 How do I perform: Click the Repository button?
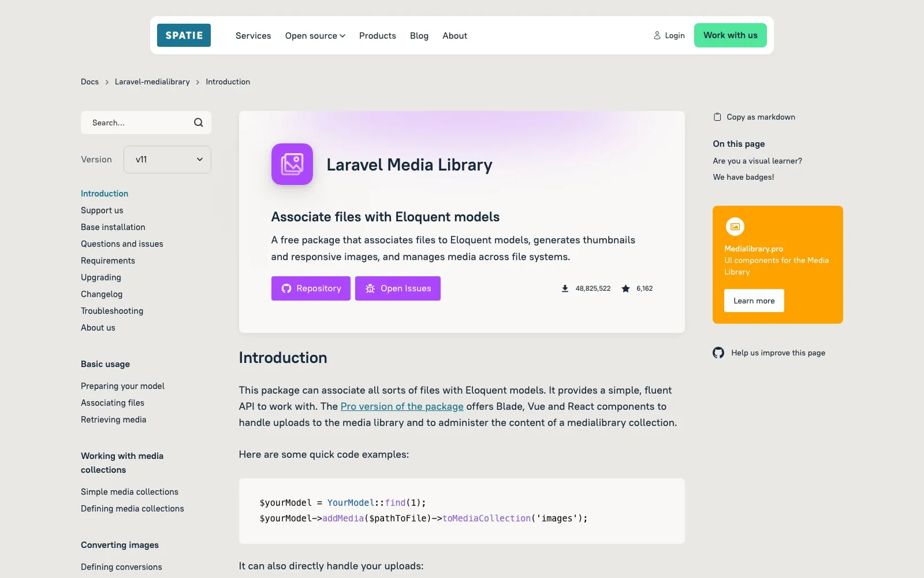click(x=311, y=288)
